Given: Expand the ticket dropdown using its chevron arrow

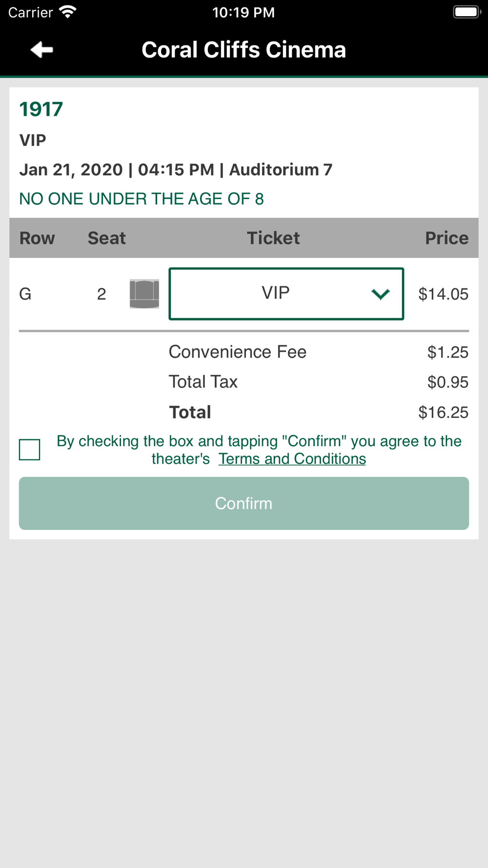Looking at the screenshot, I should tap(380, 294).
